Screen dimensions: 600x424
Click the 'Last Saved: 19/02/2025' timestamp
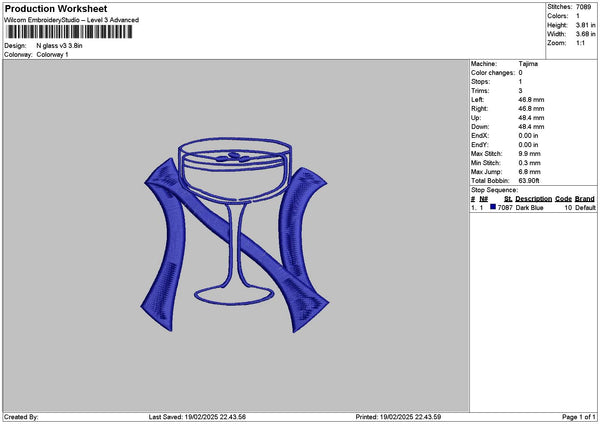pos(197,417)
